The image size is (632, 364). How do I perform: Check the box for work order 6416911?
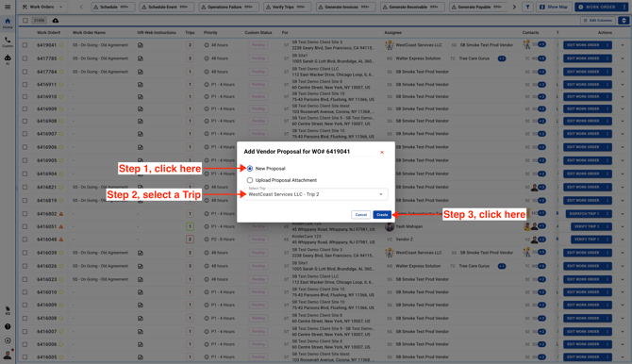(25, 85)
